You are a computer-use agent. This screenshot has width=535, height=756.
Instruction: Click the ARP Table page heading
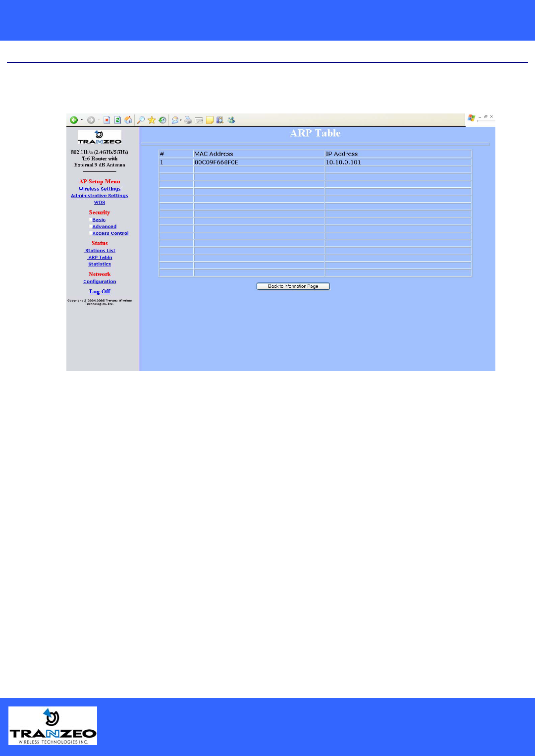pos(315,133)
